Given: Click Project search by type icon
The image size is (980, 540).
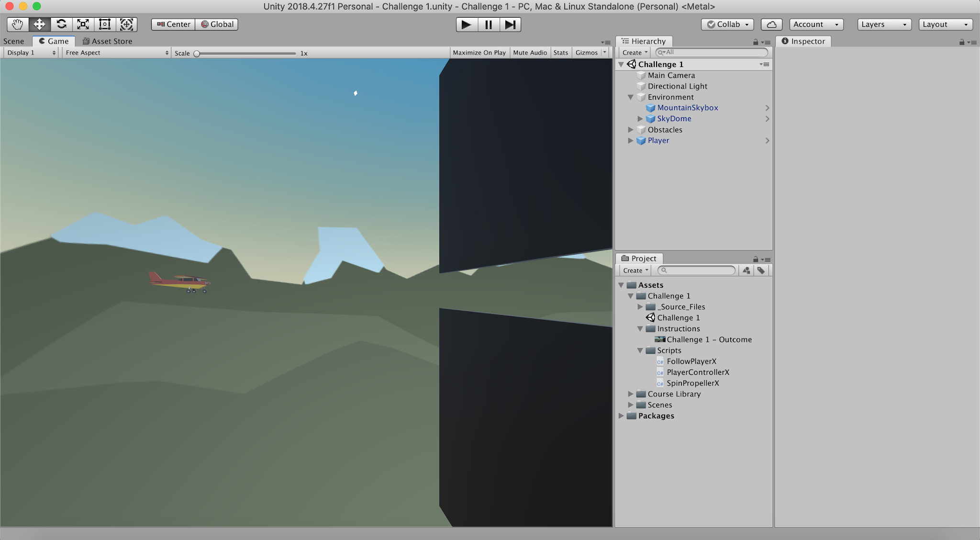Looking at the screenshot, I should coord(746,270).
